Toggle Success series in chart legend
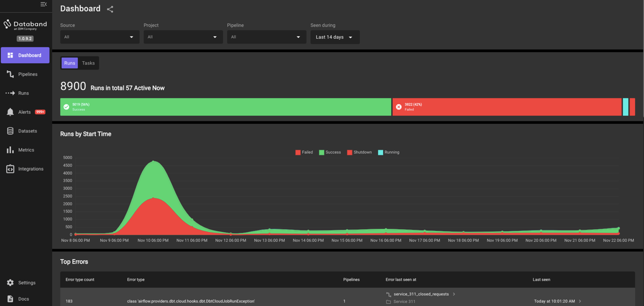Screen dimensions: 644x306 coord(330,152)
